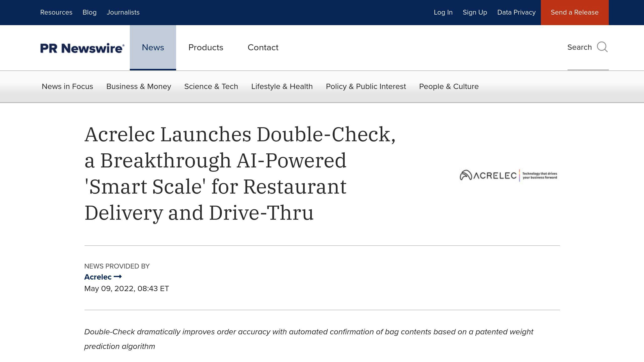Screen dimensions: 644x362
Task: Open the Contact menu item
Action: tap(263, 48)
